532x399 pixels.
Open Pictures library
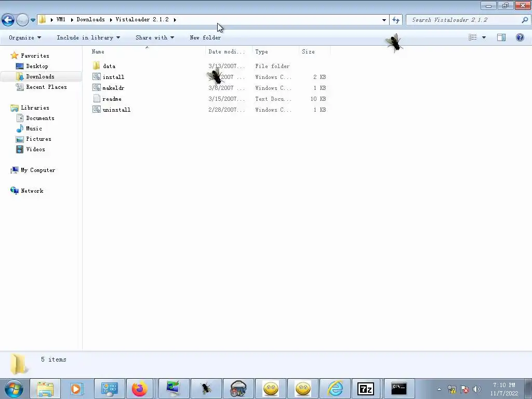[38, 139]
